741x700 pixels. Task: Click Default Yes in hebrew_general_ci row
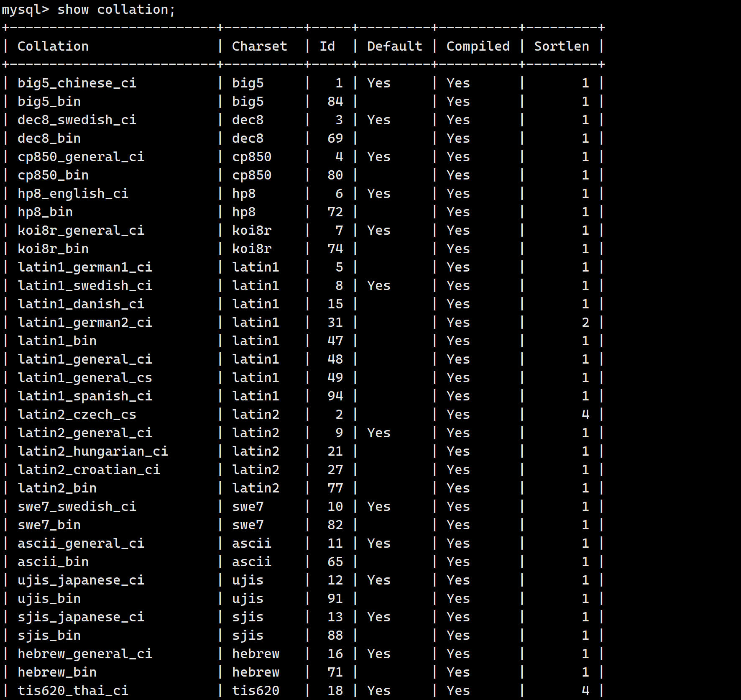(379, 654)
